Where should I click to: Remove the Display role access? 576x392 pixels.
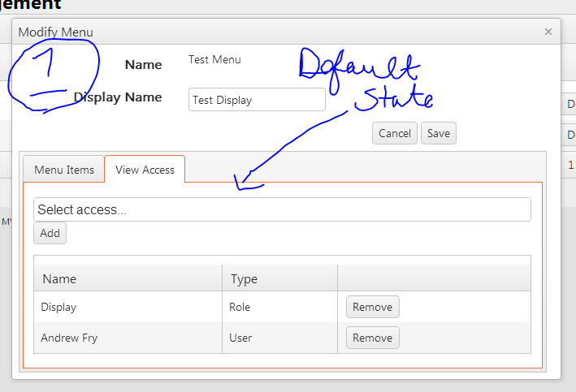(372, 307)
